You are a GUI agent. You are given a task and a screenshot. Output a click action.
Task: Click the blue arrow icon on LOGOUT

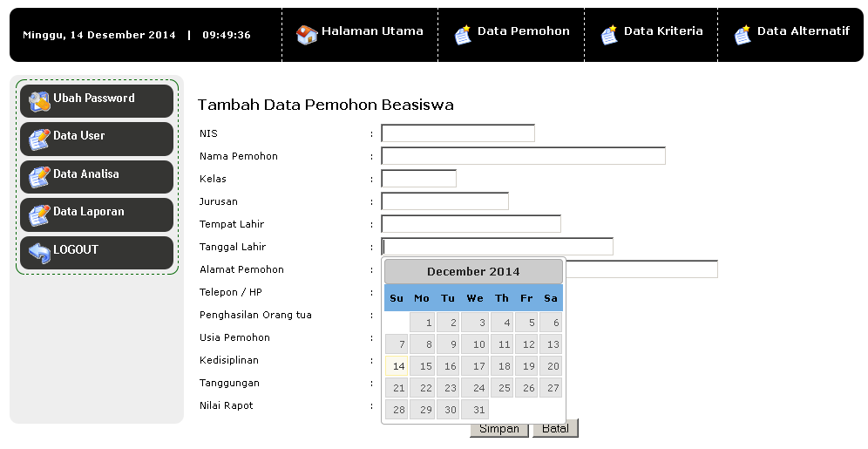(x=39, y=253)
